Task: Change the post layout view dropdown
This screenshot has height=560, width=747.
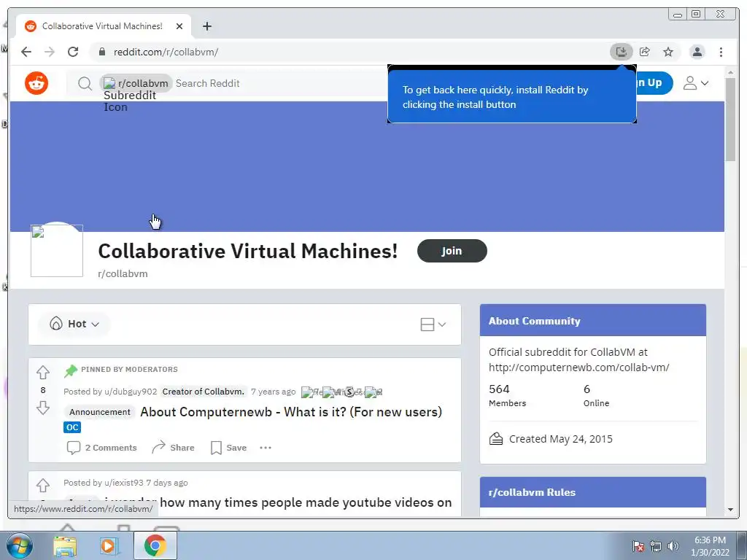Action: 433,324
